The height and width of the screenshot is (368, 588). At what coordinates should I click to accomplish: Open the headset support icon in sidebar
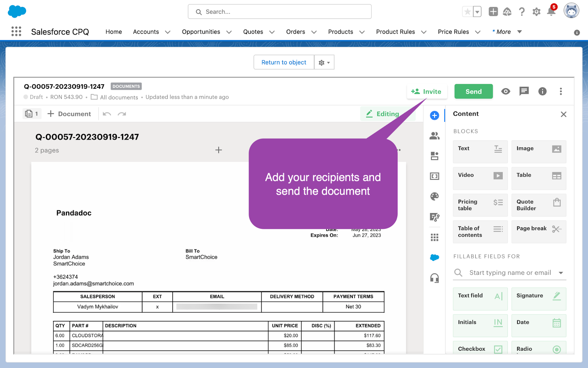[x=434, y=278]
